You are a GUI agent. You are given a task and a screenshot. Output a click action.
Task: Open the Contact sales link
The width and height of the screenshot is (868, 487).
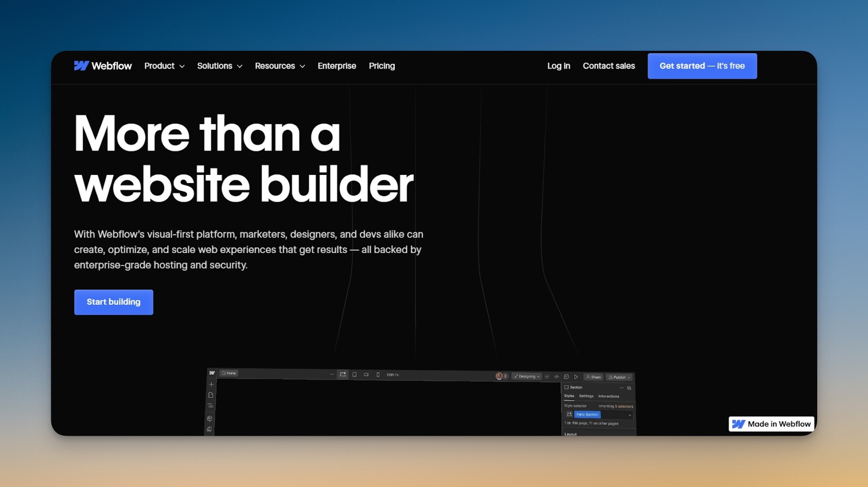point(608,66)
